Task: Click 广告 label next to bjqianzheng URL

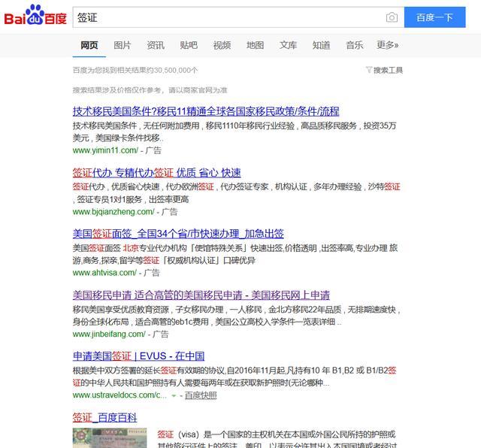Action: (x=170, y=212)
